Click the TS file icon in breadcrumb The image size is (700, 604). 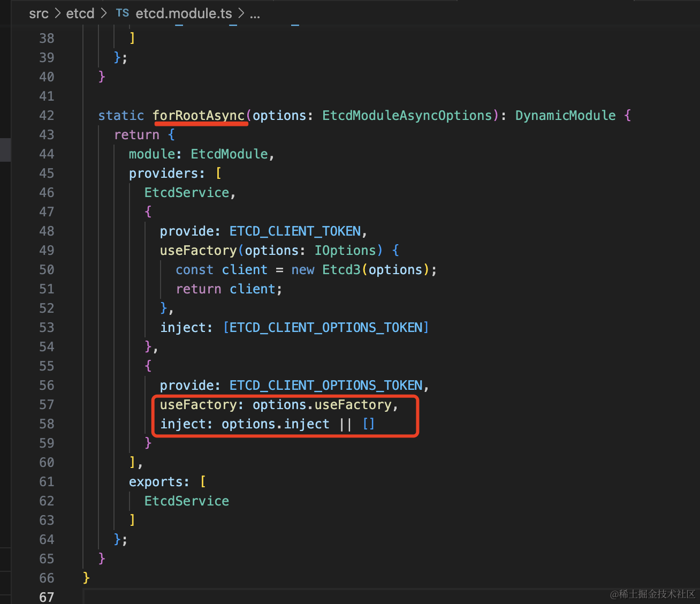click(123, 13)
